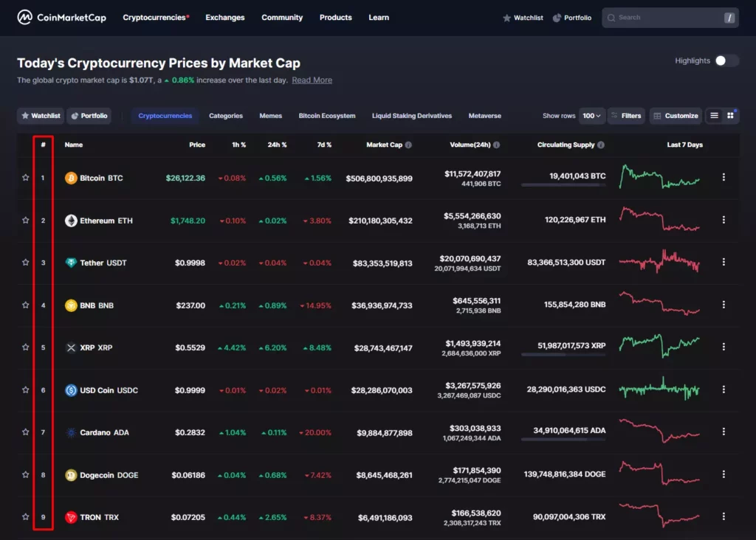The image size is (756, 540).
Task: Click the Read More link
Action: click(x=312, y=80)
